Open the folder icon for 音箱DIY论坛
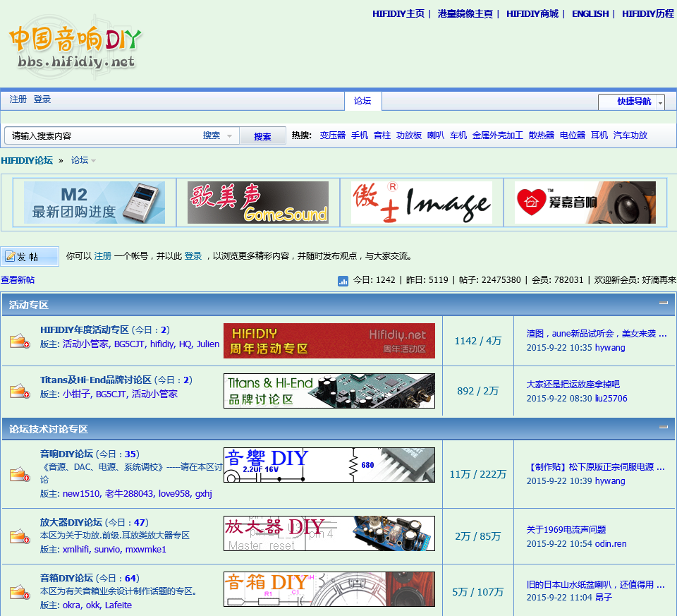Screen dimensions: 677x616 tap(20, 591)
